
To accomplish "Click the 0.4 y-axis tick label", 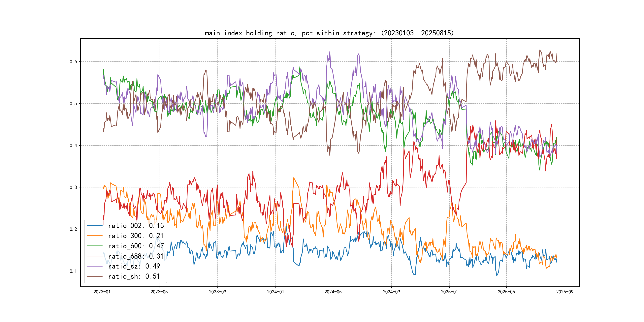I will click(x=73, y=145).
